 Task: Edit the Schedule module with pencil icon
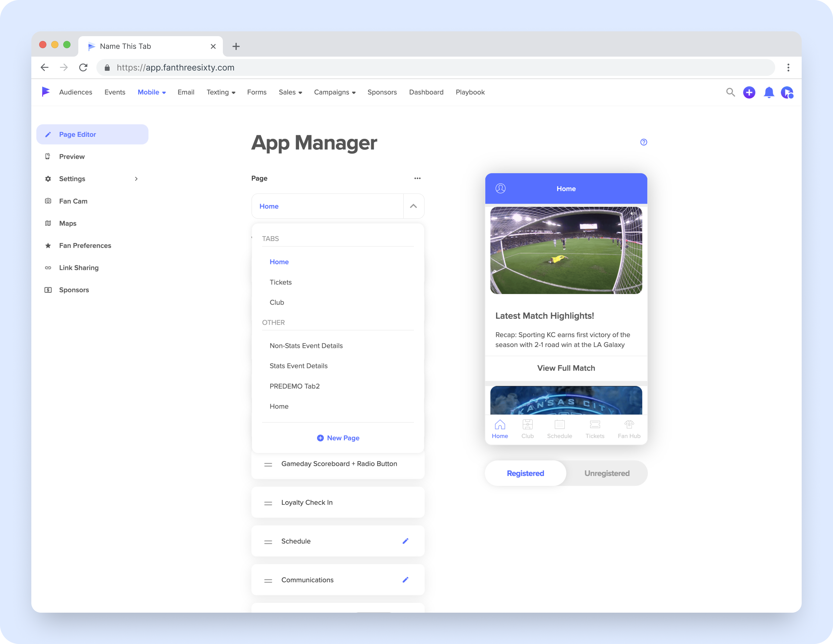405,541
